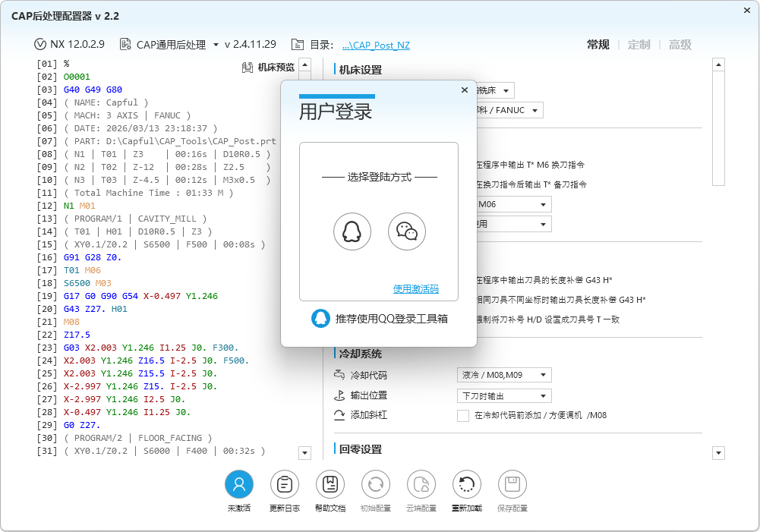Click the 重新加载 reload icon
The height and width of the screenshot is (532, 760).
click(466, 484)
